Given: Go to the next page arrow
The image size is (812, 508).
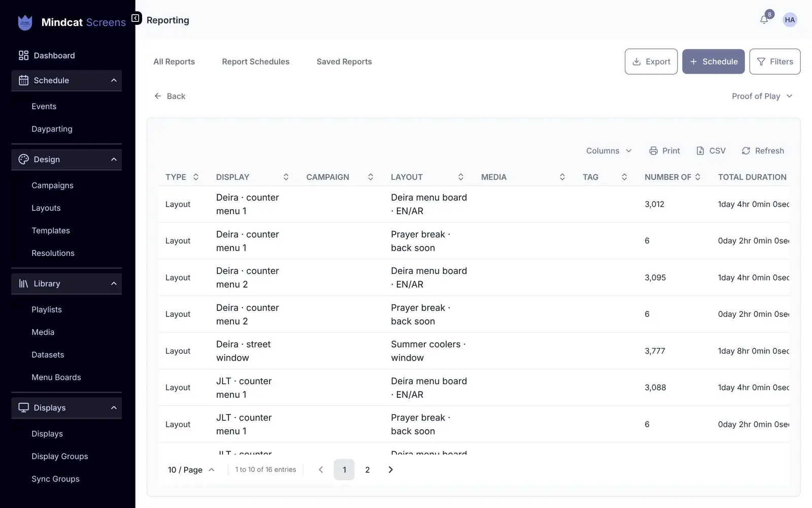Looking at the screenshot, I should (390, 470).
